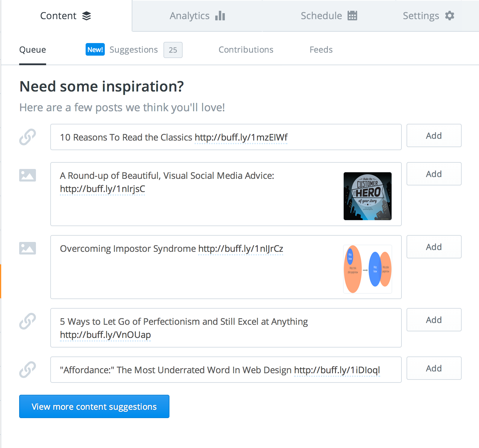The image size is (479, 448).
Task: Click the bar chart icon on the Analytics tab
Action: click(x=220, y=16)
